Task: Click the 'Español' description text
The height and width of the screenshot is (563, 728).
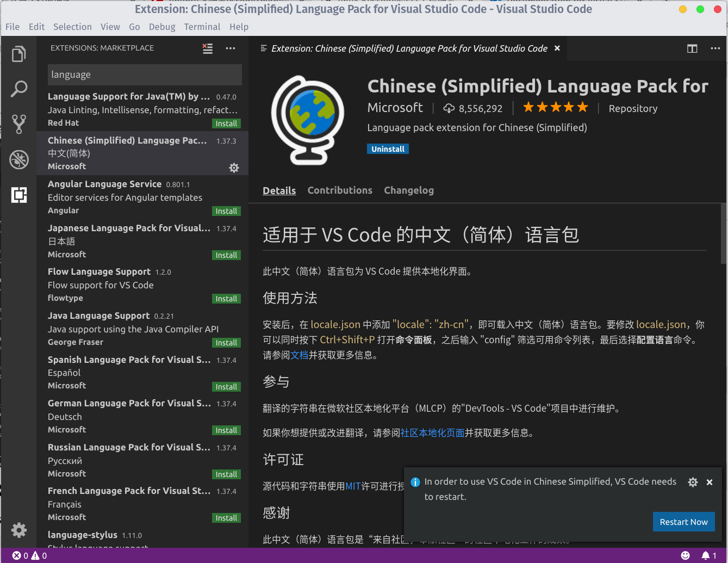Action: click(64, 373)
